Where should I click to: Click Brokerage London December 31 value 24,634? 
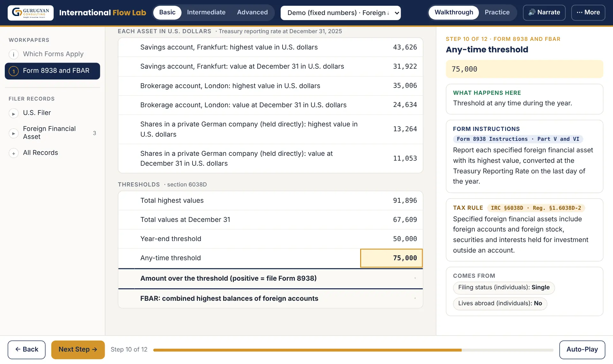[405, 105]
